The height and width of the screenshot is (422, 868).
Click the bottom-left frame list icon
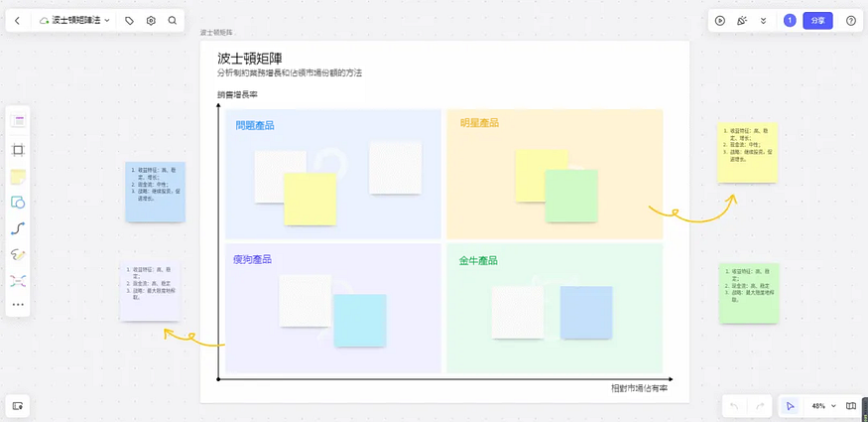click(18, 406)
